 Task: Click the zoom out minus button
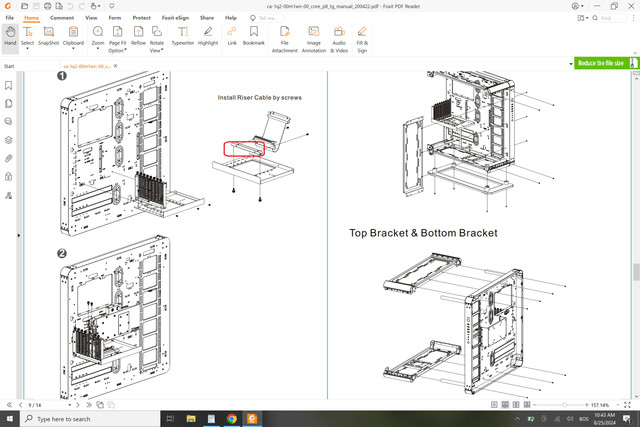(534, 405)
